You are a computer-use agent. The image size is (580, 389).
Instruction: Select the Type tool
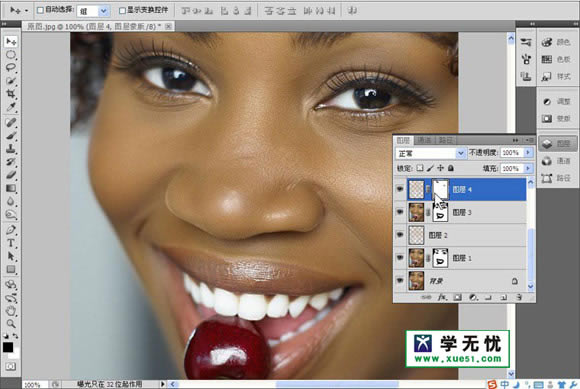pyautogui.click(x=11, y=243)
